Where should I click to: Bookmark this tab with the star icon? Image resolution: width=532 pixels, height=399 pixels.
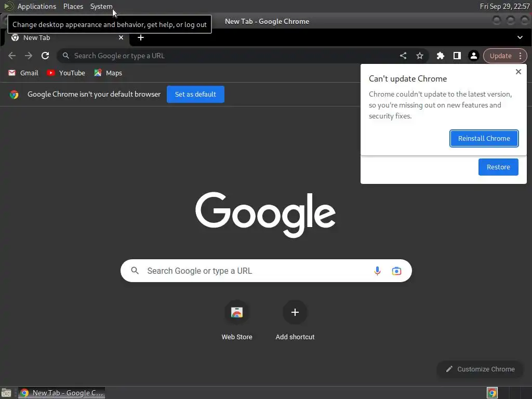[x=420, y=56]
